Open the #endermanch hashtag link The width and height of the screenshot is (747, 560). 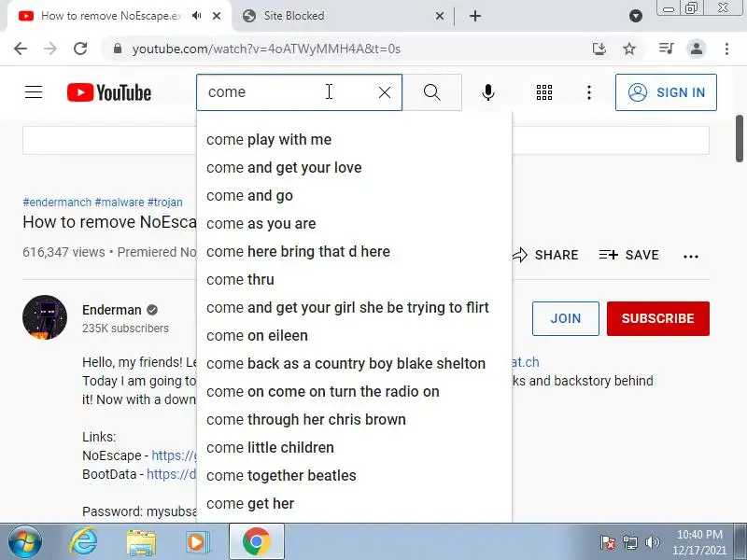click(57, 203)
